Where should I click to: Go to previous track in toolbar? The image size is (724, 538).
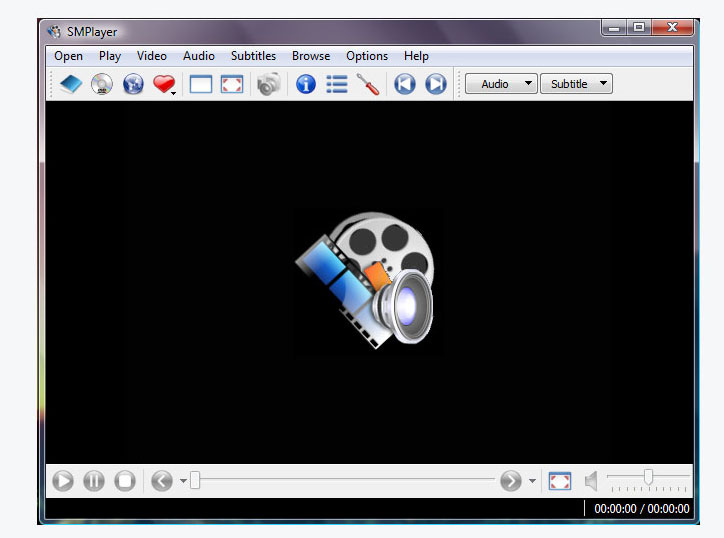(404, 84)
